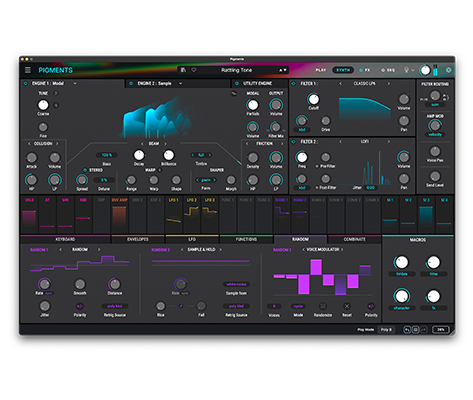Toggle Random 1 Rate sync
The width and height of the screenshot is (473, 400).
(x=49, y=293)
